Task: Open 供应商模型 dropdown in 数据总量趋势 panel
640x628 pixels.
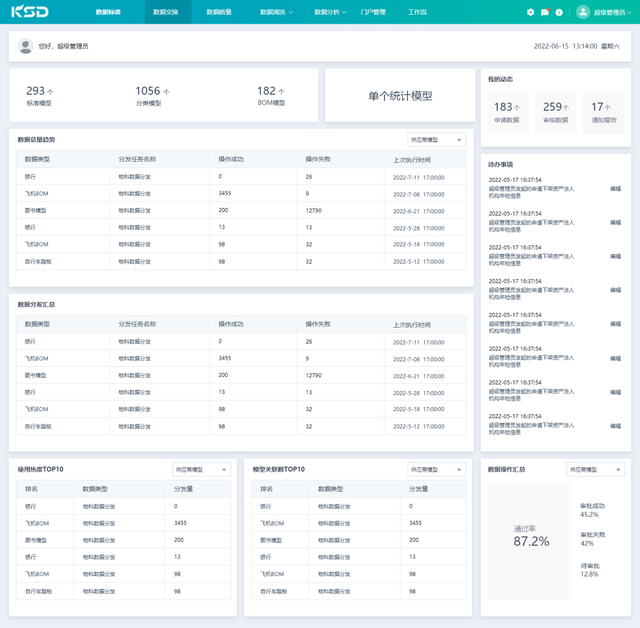Action: click(x=436, y=140)
